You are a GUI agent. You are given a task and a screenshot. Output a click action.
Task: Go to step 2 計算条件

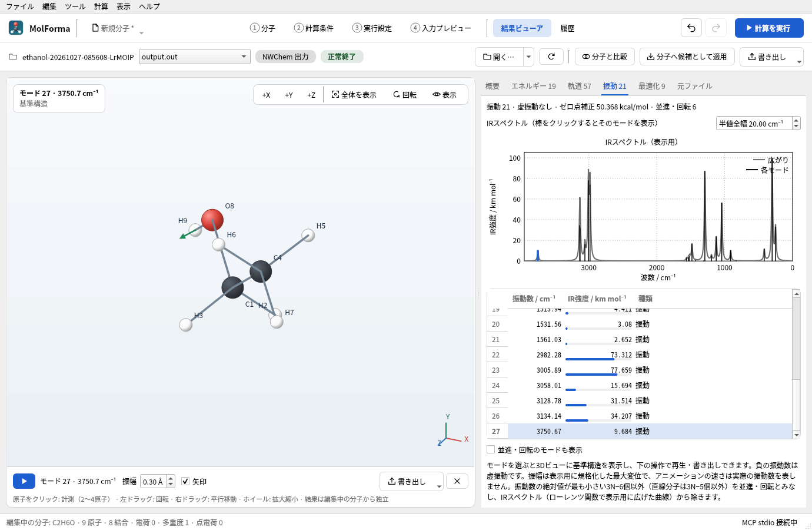[314, 28]
